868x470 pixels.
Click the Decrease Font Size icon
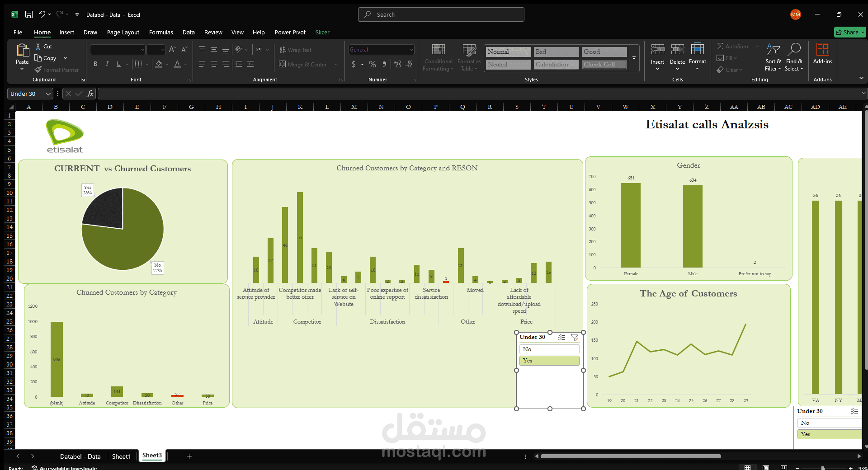184,49
